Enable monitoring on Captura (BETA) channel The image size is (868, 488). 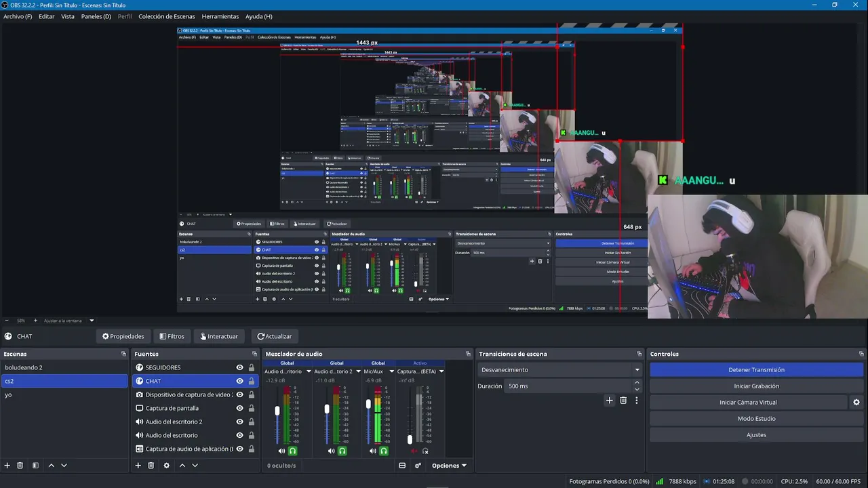tap(425, 451)
